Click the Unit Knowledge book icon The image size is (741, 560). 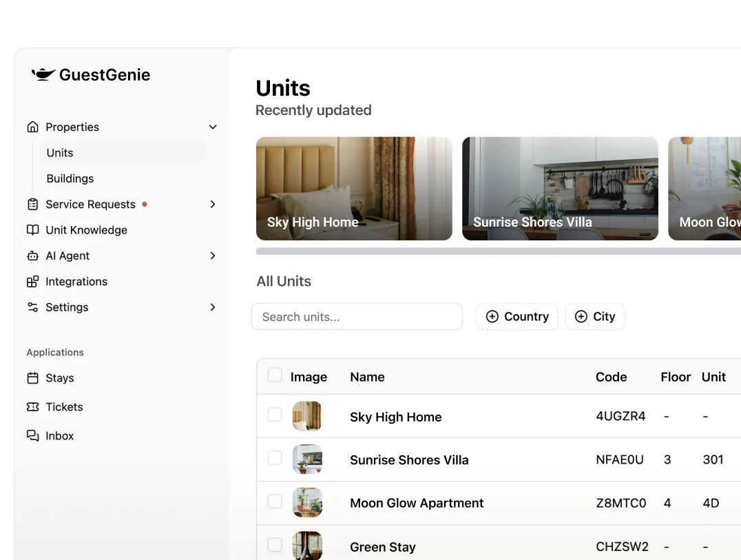point(32,230)
